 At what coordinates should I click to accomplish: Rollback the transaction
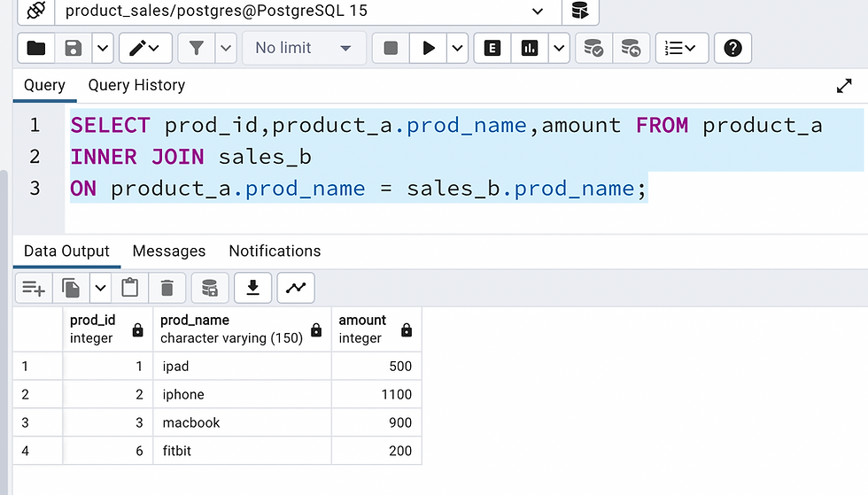pyautogui.click(x=631, y=48)
